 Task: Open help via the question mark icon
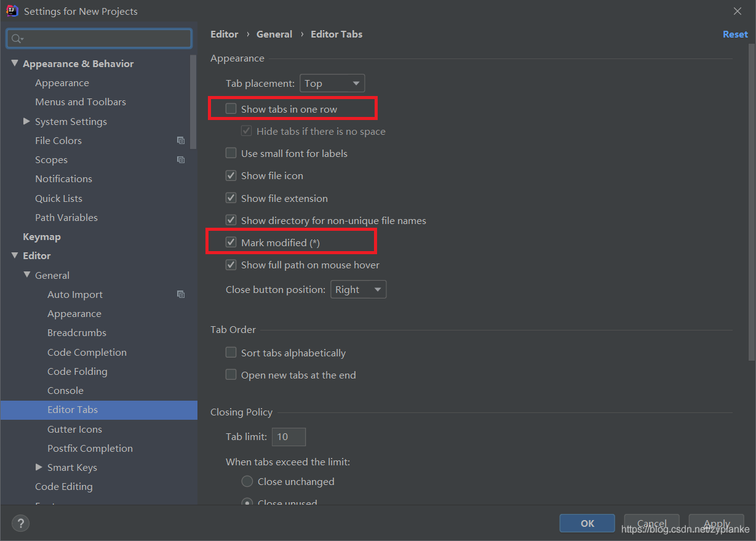click(x=20, y=523)
